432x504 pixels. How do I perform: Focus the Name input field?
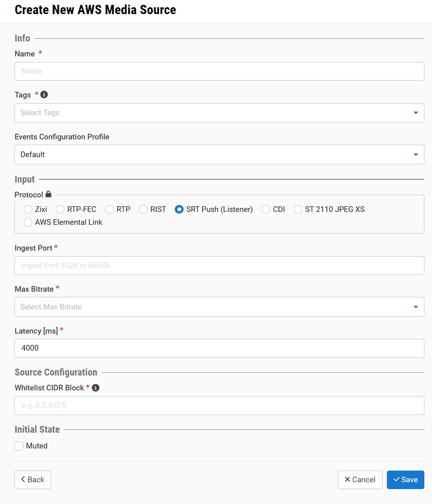click(x=219, y=71)
